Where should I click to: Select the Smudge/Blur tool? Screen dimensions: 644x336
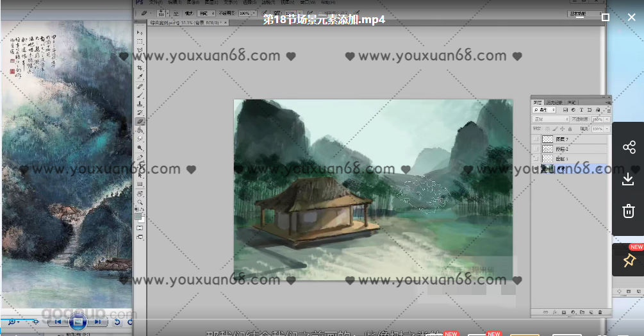(140, 139)
